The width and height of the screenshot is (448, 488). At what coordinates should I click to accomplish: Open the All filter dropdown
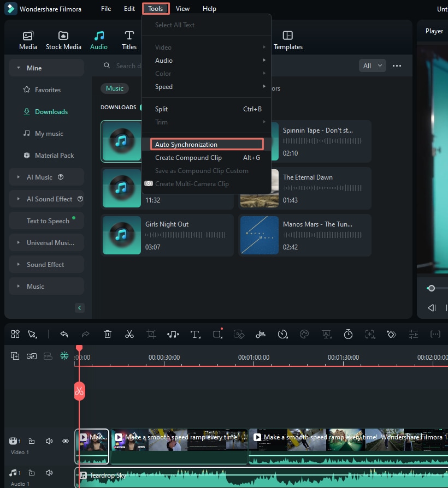point(372,66)
